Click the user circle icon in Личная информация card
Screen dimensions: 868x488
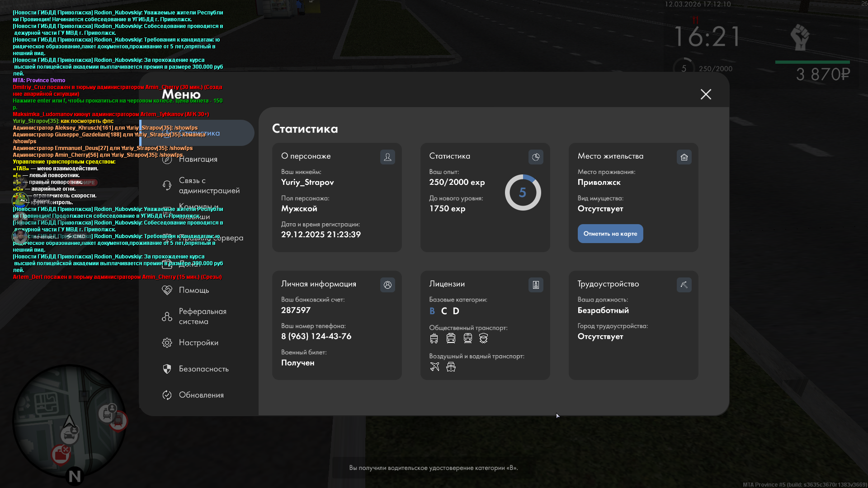(x=387, y=285)
